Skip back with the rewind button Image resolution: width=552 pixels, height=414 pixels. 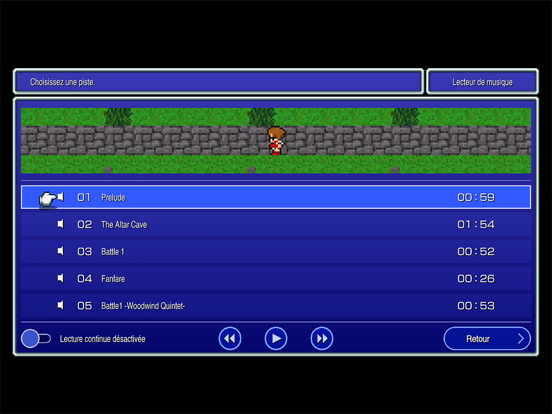(x=230, y=339)
